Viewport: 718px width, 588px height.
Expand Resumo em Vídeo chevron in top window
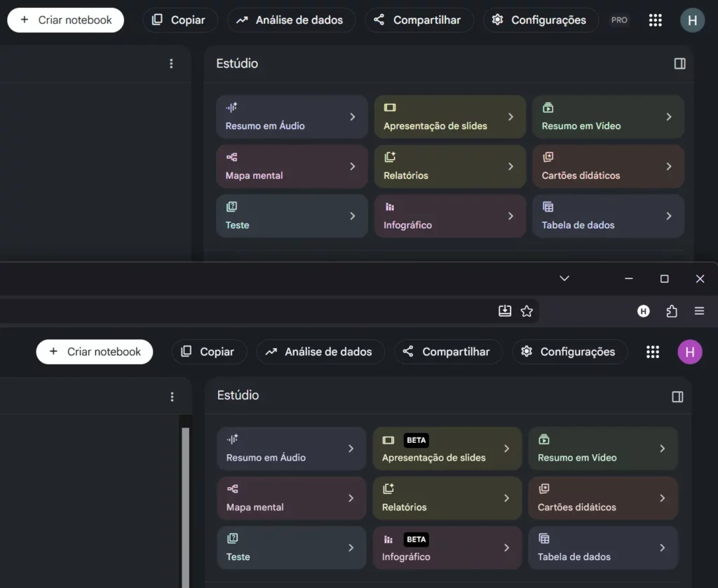(669, 116)
